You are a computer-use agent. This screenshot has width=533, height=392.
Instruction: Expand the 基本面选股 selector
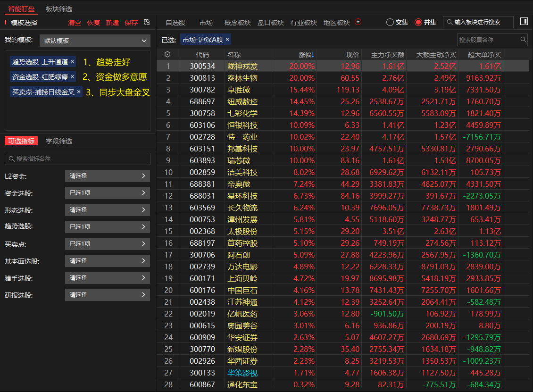pos(108,261)
